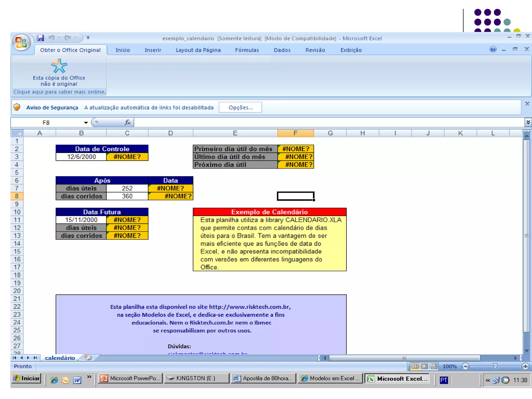The width and height of the screenshot is (532, 399).
Task: Click the zoom slider handle
Action: click(x=495, y=366)
